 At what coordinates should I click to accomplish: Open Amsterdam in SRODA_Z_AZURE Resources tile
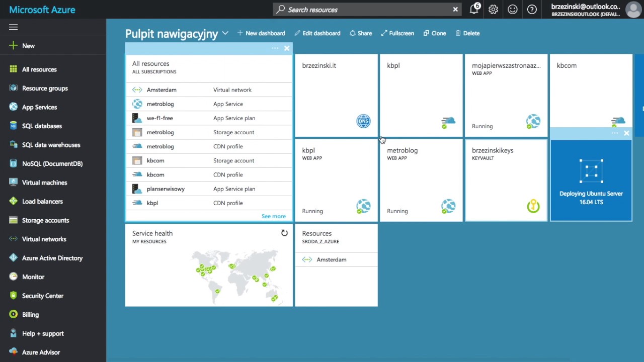336,259
